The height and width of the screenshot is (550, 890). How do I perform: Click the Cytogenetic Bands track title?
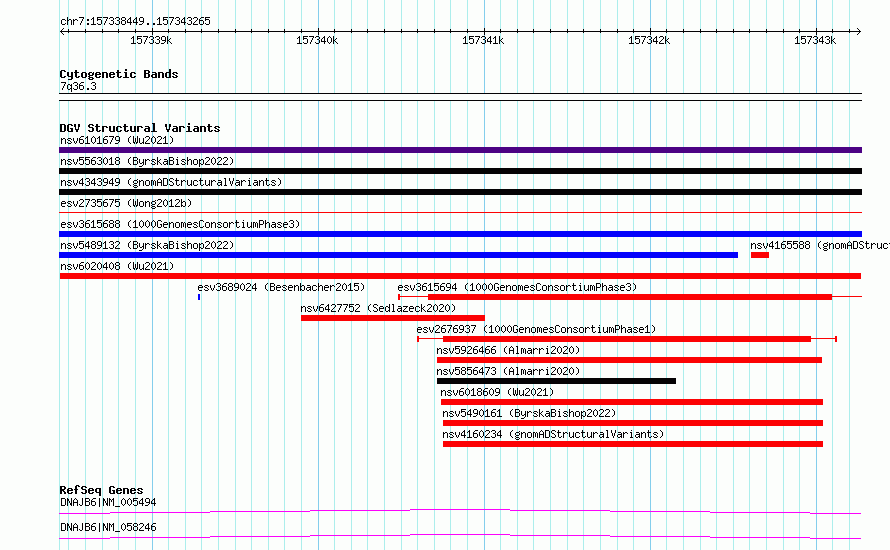(x=119, y=74)
